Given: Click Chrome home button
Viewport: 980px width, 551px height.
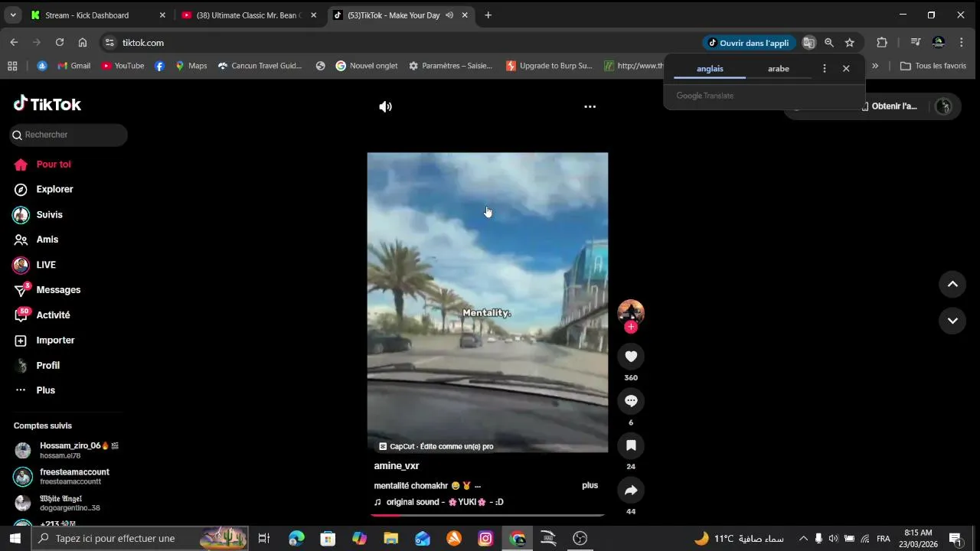Looking at the screenshot, I should pyautogui.click(x=83, y=43).
